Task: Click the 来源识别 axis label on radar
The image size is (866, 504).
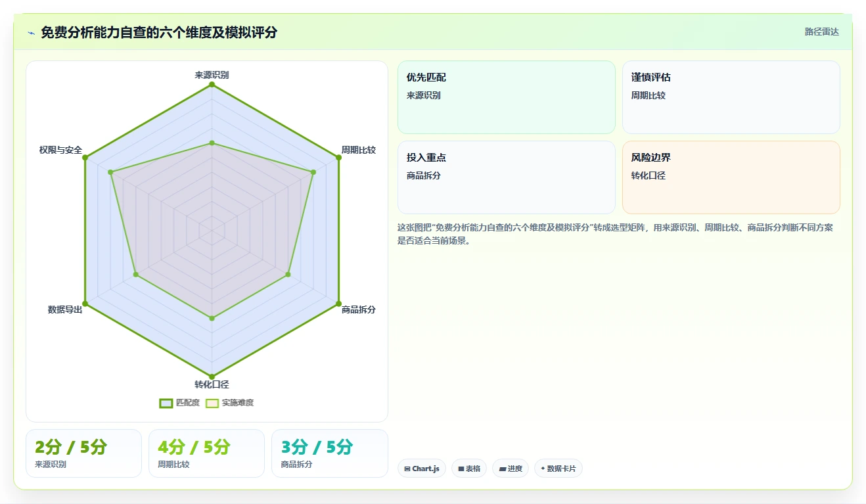Action: 212,75
